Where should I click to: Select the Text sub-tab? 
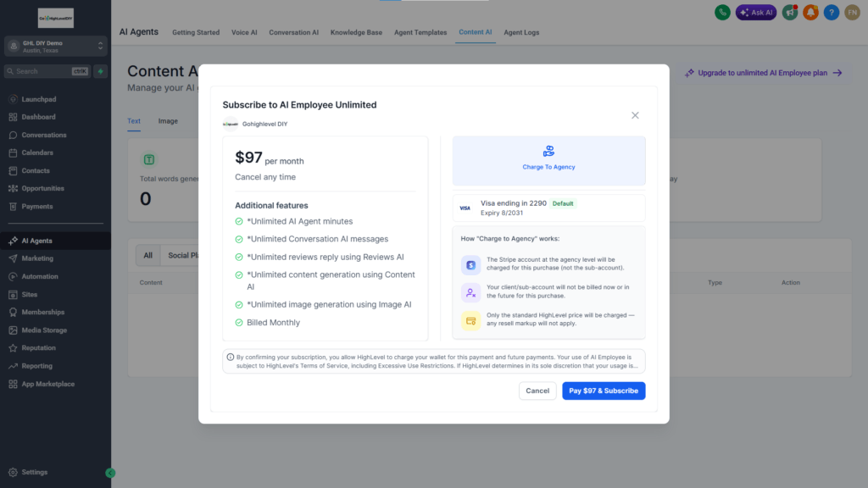[134, 120]
